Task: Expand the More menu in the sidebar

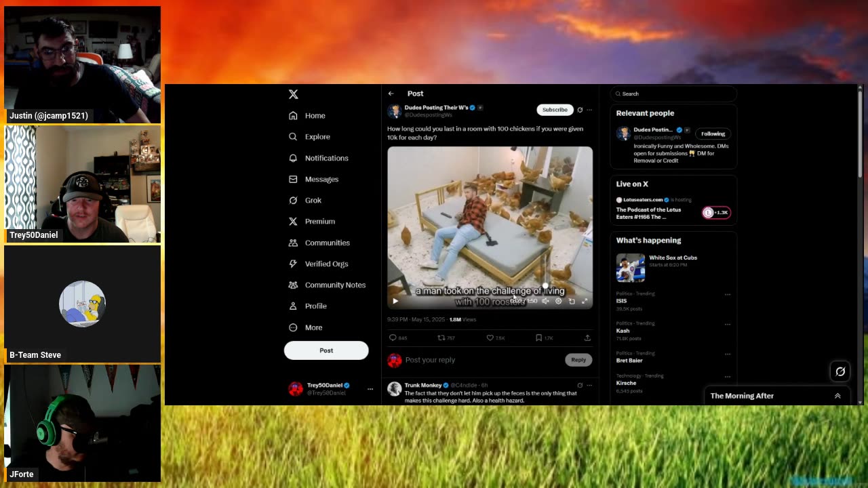Action: coord(305,327)
